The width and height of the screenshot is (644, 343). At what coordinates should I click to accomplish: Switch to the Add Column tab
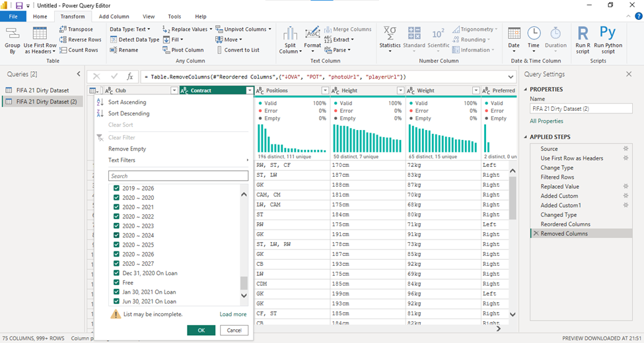click(114, 16)
